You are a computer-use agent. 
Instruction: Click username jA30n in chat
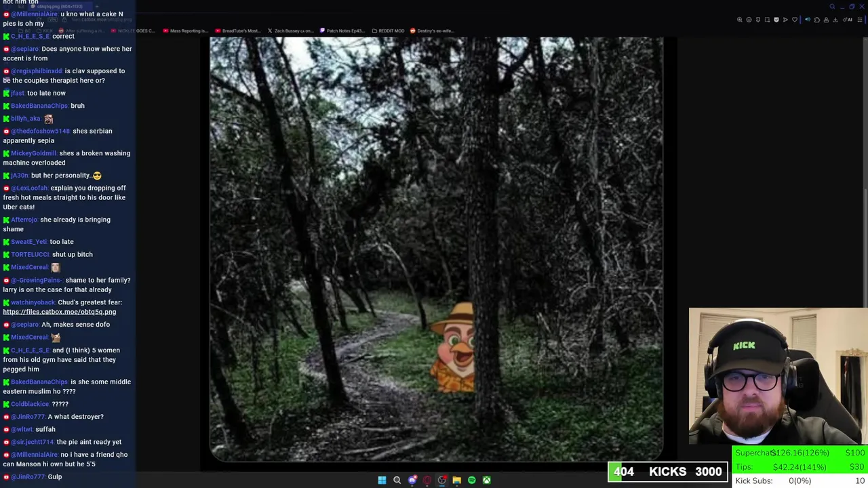(20, 176)
